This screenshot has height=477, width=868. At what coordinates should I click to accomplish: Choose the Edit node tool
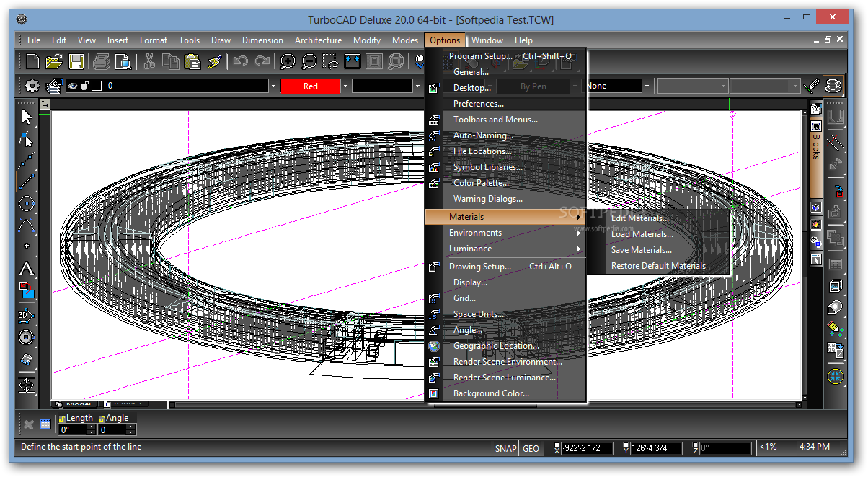point(27,138)
